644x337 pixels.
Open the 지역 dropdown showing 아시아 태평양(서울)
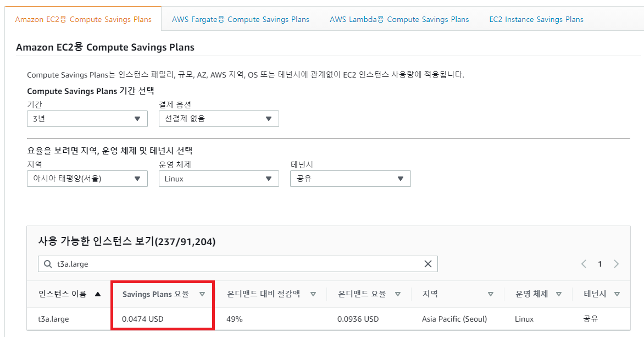(87, 179)
